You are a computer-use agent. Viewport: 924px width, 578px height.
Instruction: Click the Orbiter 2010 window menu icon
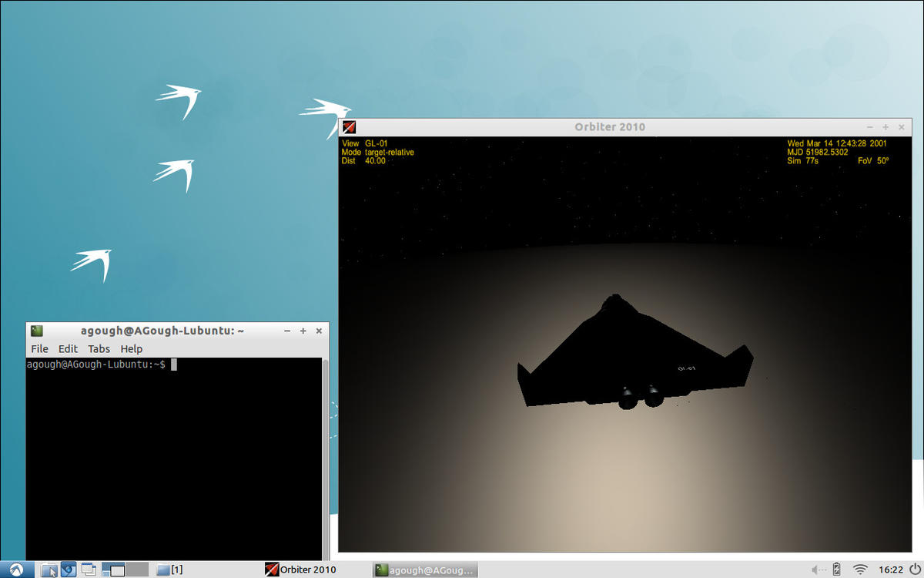[x=349, y=127]
